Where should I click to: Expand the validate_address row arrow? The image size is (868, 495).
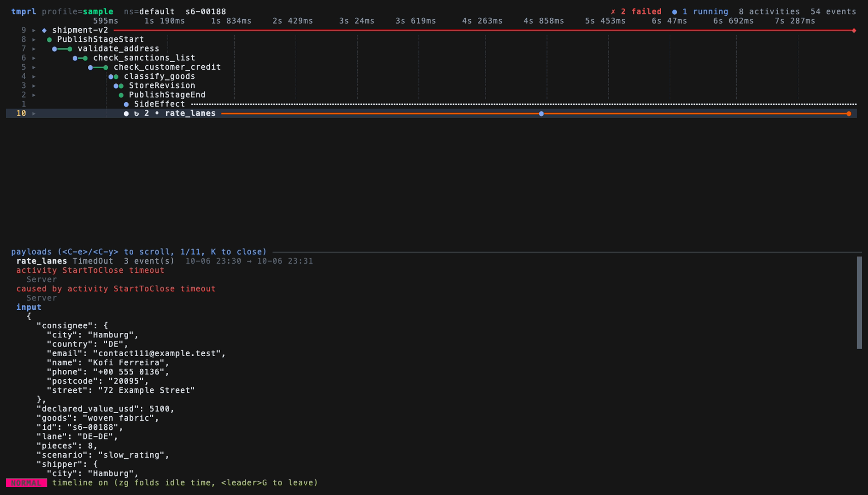coord(34,49)
